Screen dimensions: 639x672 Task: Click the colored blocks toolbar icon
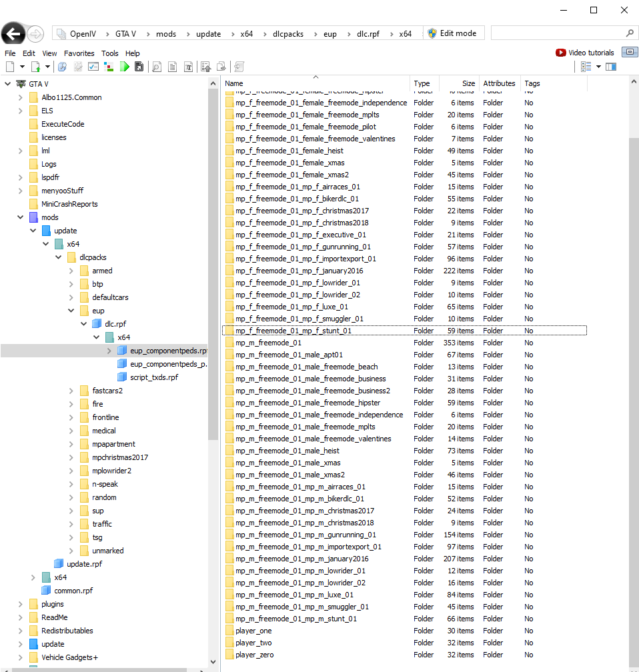[x=109, y=67]
